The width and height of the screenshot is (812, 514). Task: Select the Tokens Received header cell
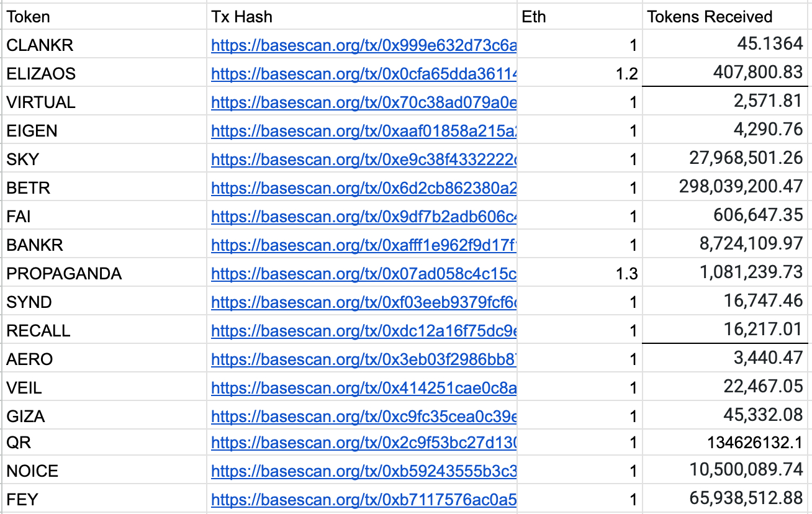point(726,17)
